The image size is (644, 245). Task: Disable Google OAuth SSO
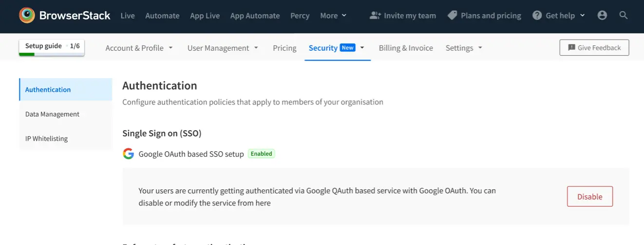pos(589,197)
